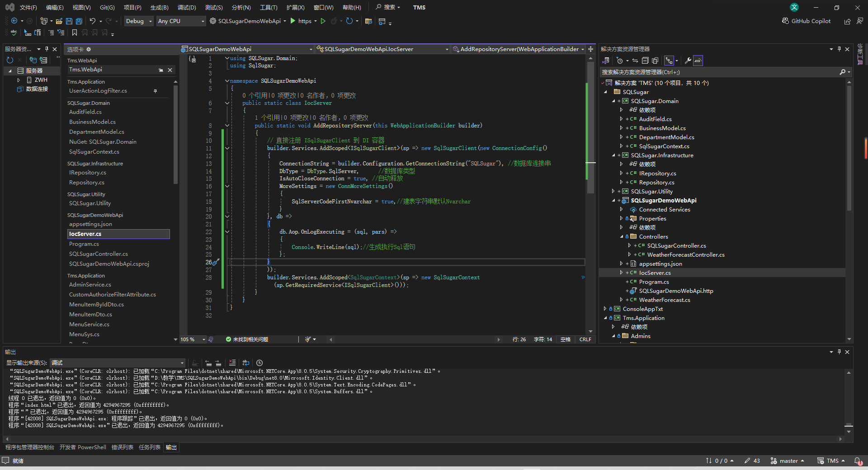Screen dimensions: 868x470
Task: Click the Properties wrench icon in Solution Explorer
Action: (x=688, y=61)
